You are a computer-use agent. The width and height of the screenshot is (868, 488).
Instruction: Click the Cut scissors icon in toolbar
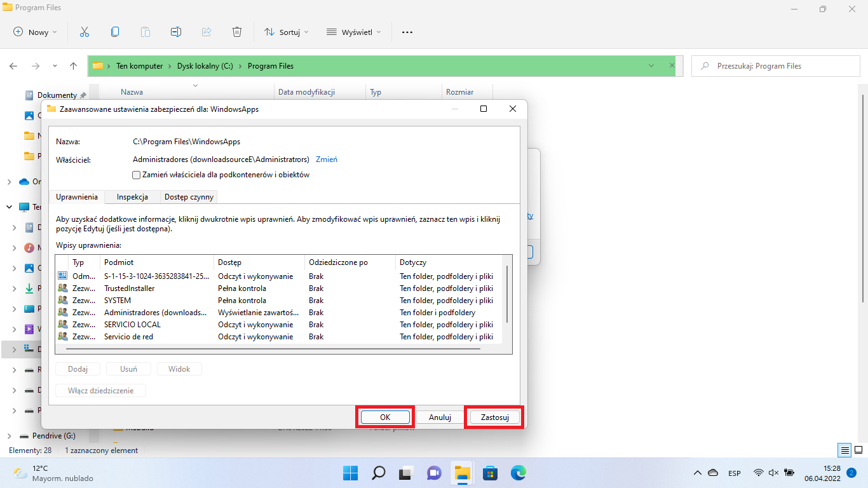pos(84,32)
